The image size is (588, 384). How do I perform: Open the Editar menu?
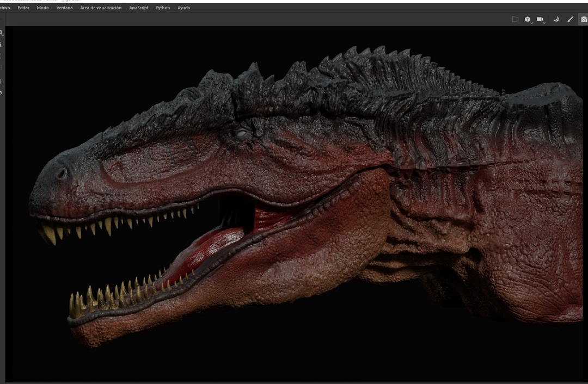[23, 8]
